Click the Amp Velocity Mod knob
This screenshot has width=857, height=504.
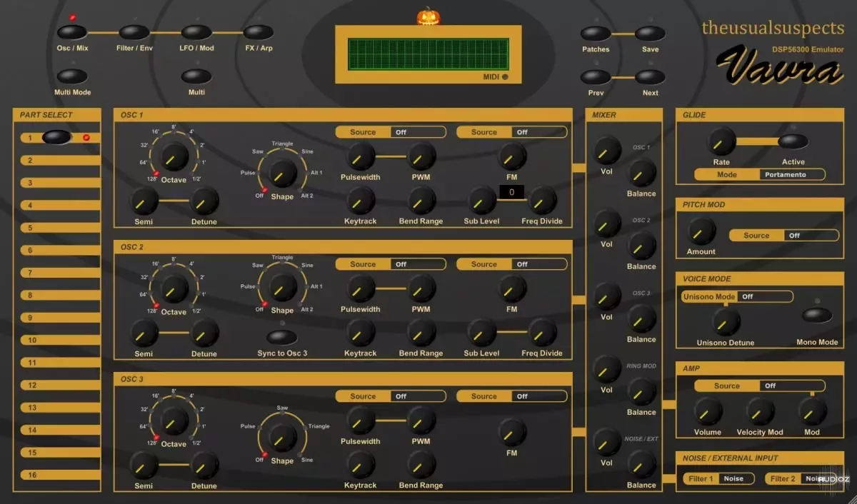(x=760, y=412)
